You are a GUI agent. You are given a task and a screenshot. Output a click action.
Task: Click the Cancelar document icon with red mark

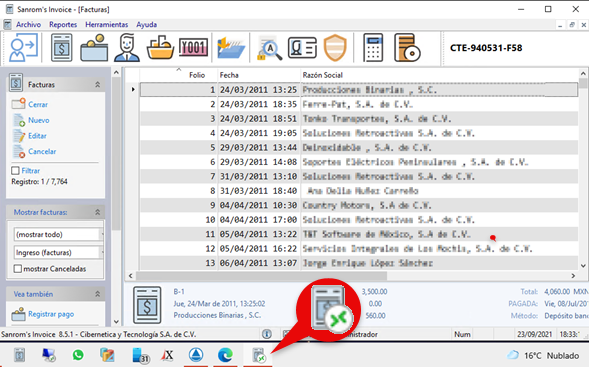point(19,151)
